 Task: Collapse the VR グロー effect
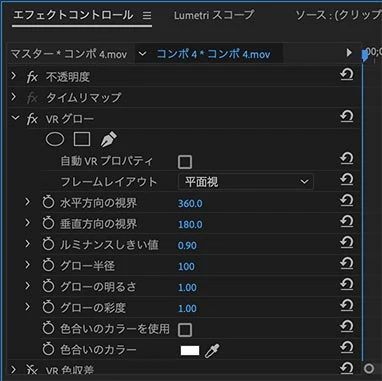15,118
